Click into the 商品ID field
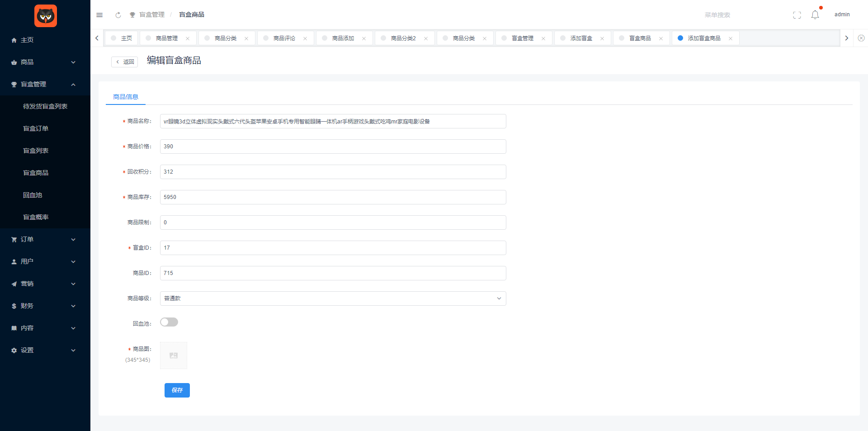868x431 pixels. [x=333, y=273]
